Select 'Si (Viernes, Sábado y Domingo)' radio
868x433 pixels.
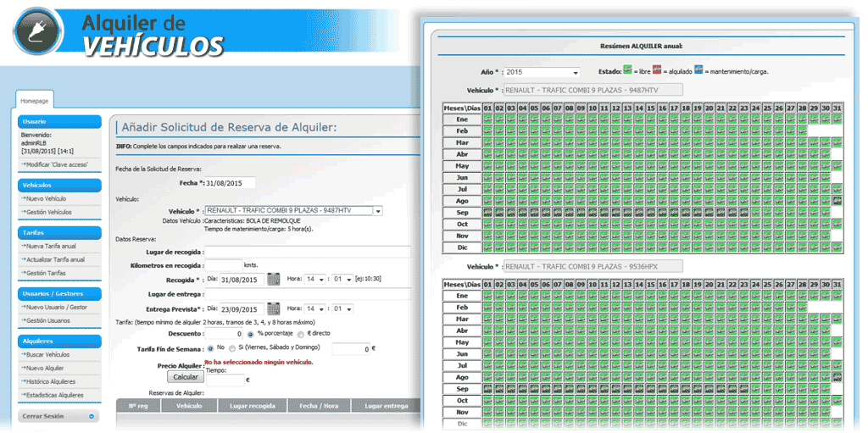point(232,349)
